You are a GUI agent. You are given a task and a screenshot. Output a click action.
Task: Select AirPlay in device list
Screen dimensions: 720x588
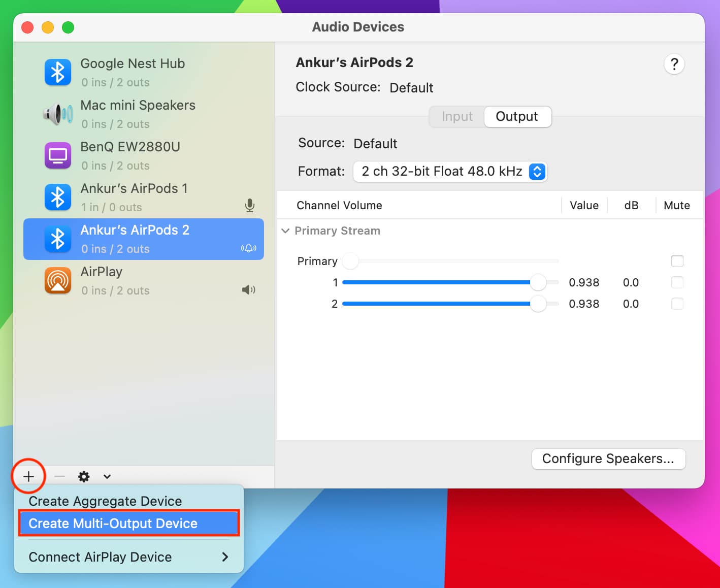[x=144, y=281]
